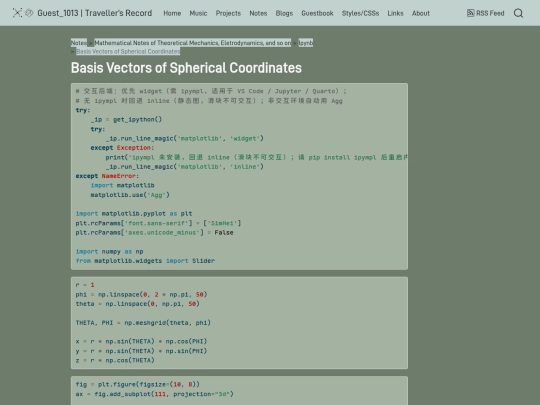
Task: Go to the Home menu item
Action: click(x=172, y=13)
